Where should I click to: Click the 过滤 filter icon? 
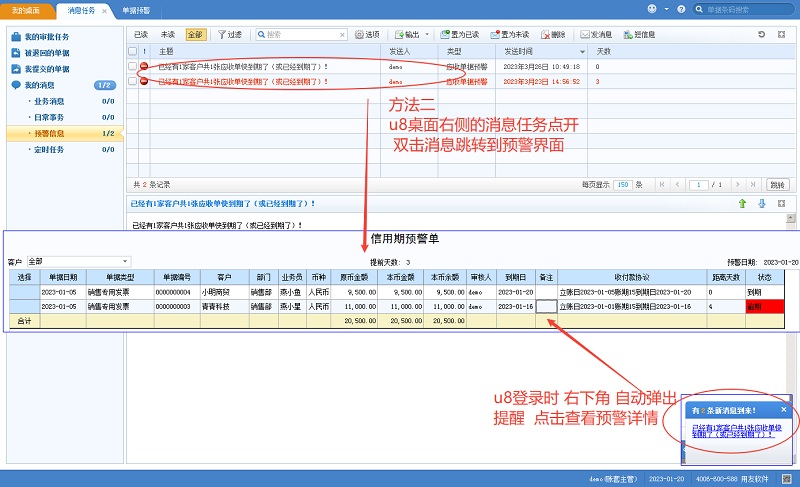[222, 35]
